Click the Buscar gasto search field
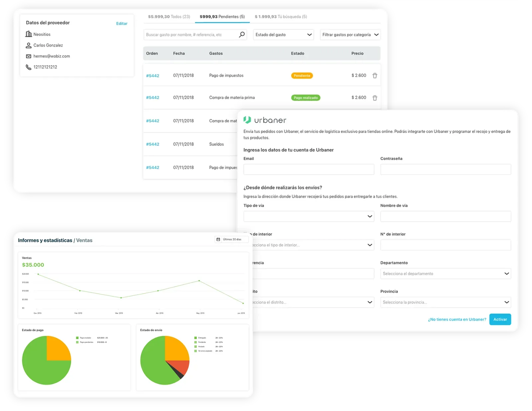The height and width of the screenshot is (411, 532). pos(195,35)
